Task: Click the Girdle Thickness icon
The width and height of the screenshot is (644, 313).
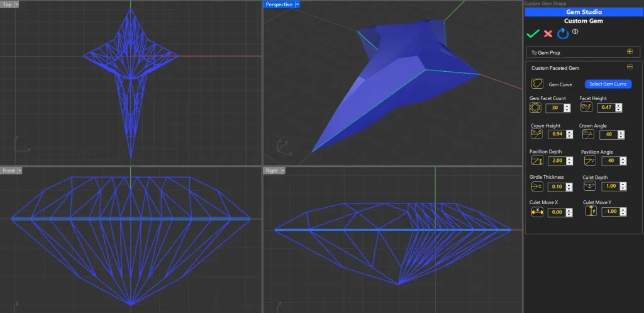Action: (x=537, y=186)
